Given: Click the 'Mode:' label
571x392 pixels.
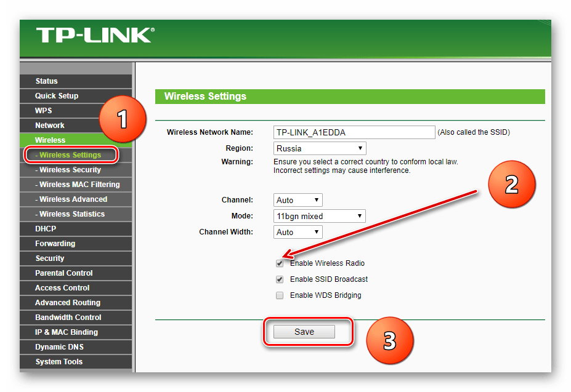Looking at the screenshot, I should (242, 216).
